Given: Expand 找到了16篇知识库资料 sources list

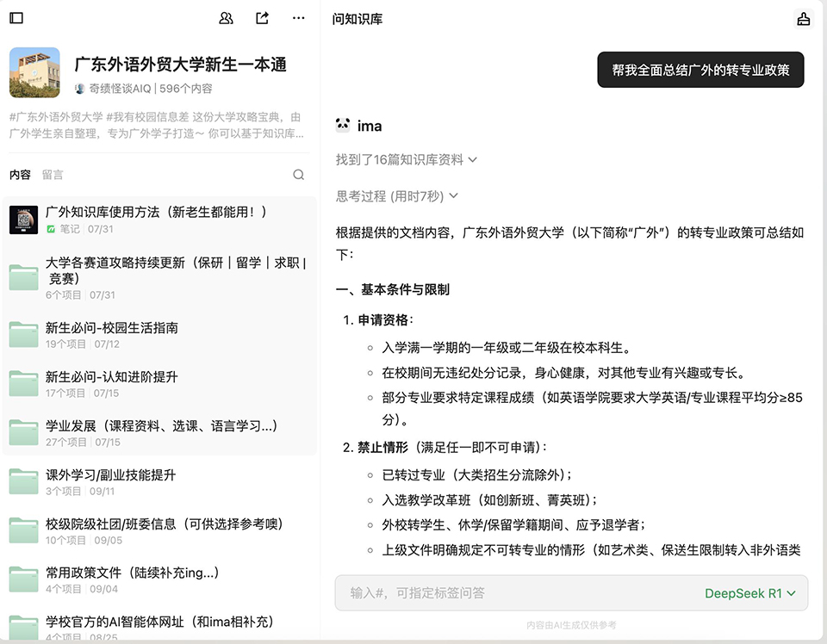Looking at the screenshot, I should 406,160.
